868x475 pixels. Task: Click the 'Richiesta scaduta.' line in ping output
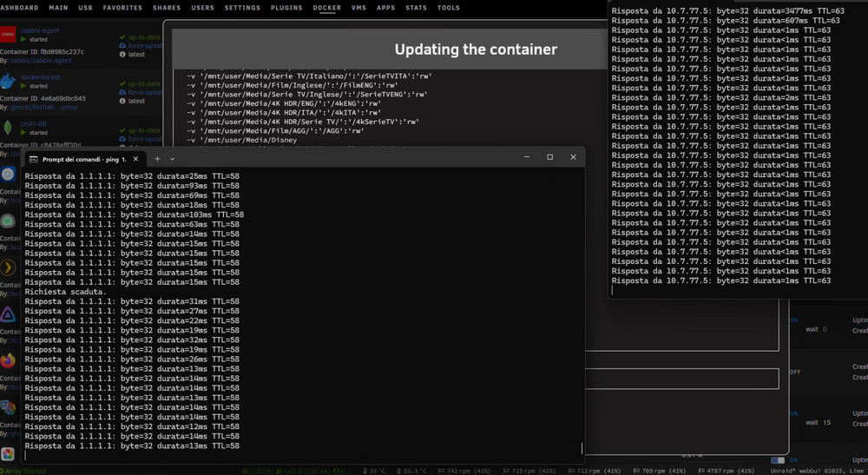[66, 292]
